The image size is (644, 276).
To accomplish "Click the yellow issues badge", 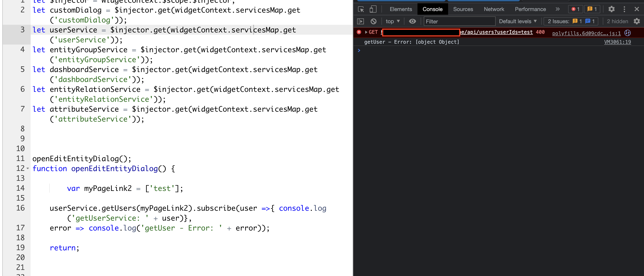I will click(592, 9).
